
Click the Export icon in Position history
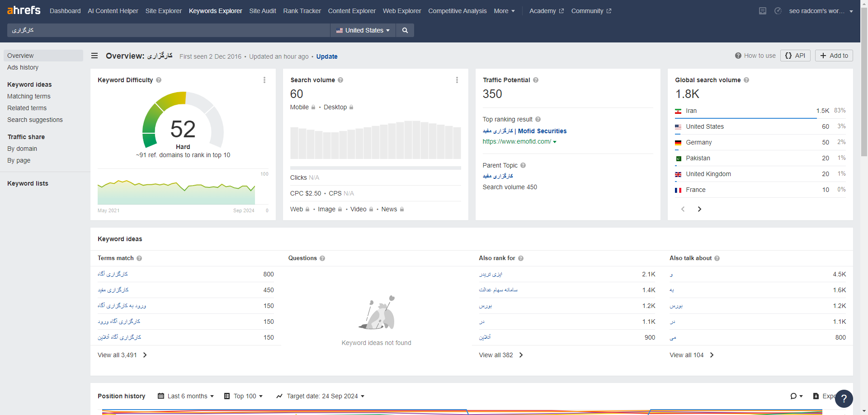coord(817,396)
